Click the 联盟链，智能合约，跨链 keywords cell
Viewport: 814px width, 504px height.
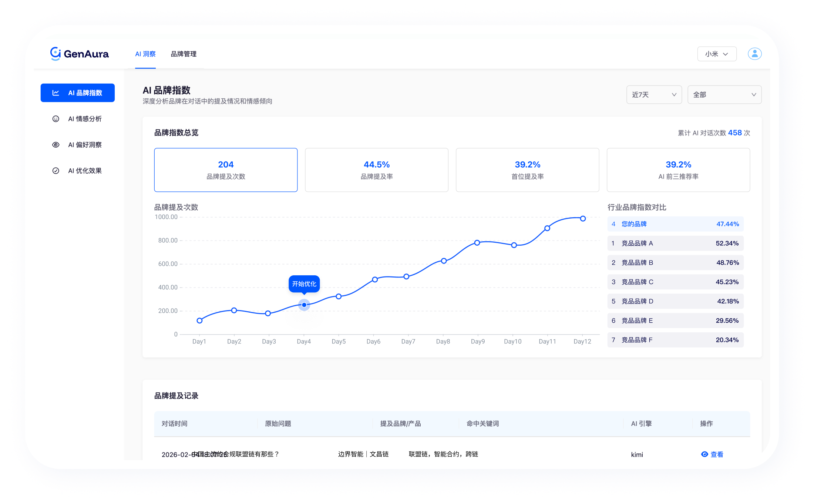pos(443,454)
